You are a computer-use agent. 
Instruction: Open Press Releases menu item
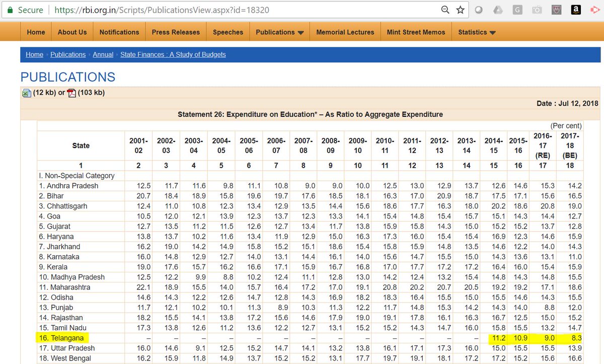[176, 32]
